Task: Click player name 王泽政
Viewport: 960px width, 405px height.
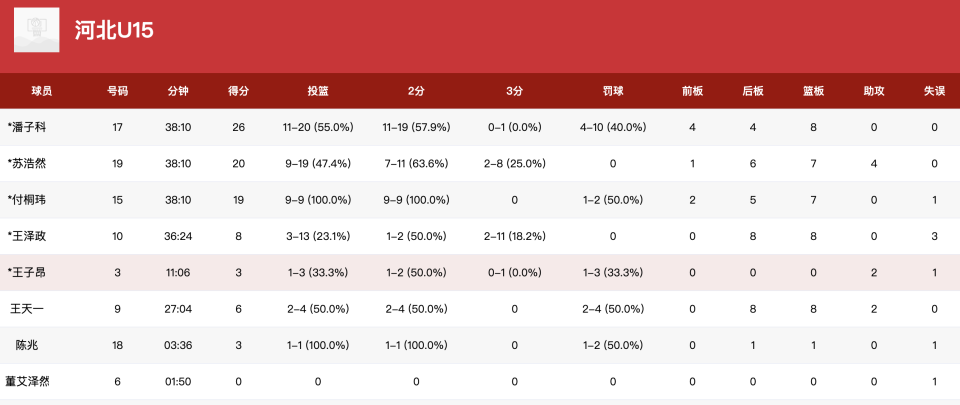Action: (28, 236)
